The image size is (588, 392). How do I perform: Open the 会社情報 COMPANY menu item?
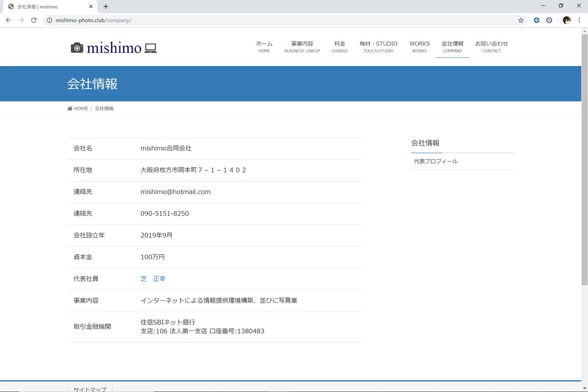pos(453,47)
